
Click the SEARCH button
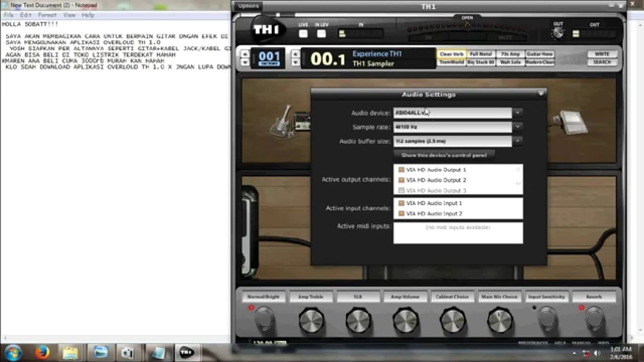tap(602, 62)
